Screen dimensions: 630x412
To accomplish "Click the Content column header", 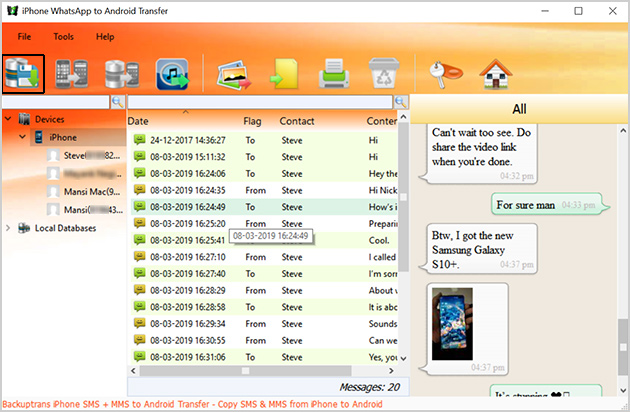I will [x=382, y=121].
